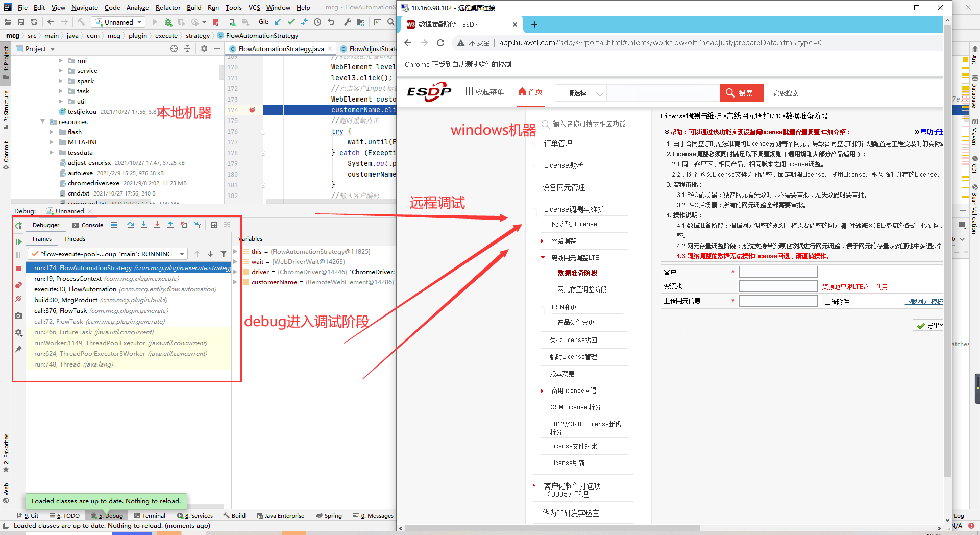980x535 pixels.
Task: Click the Chrome address bar URL
Action: [x=660, y=43]
